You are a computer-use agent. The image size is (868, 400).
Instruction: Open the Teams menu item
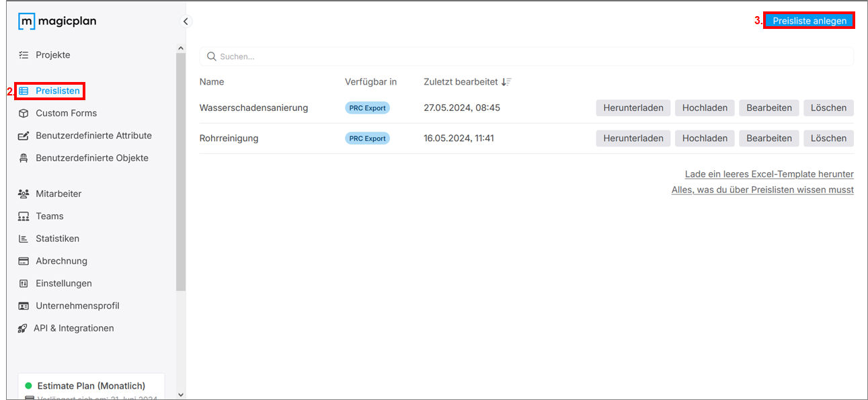point(49,216)
